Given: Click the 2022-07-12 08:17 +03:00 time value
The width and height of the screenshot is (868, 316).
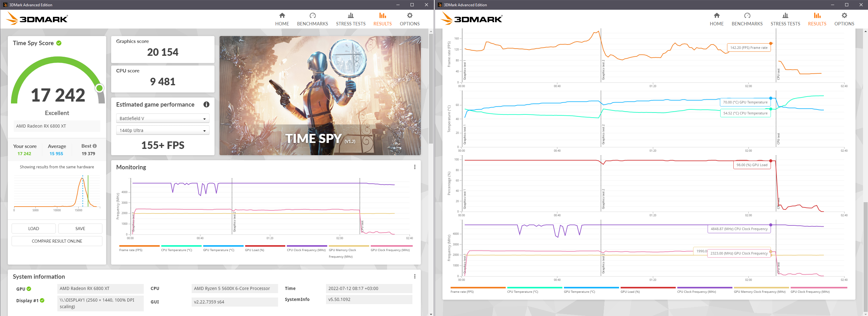Looking at the screenshot, I should point(369,288).
